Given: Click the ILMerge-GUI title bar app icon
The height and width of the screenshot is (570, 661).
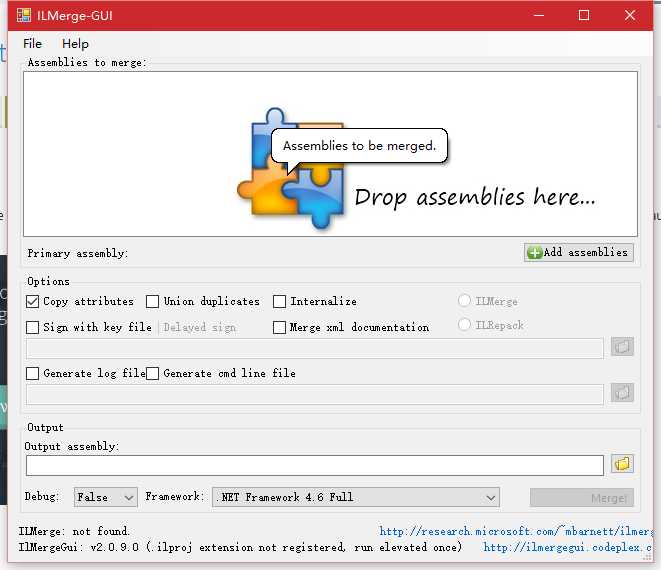Looking at the screenshot, I should coord(24,16).
